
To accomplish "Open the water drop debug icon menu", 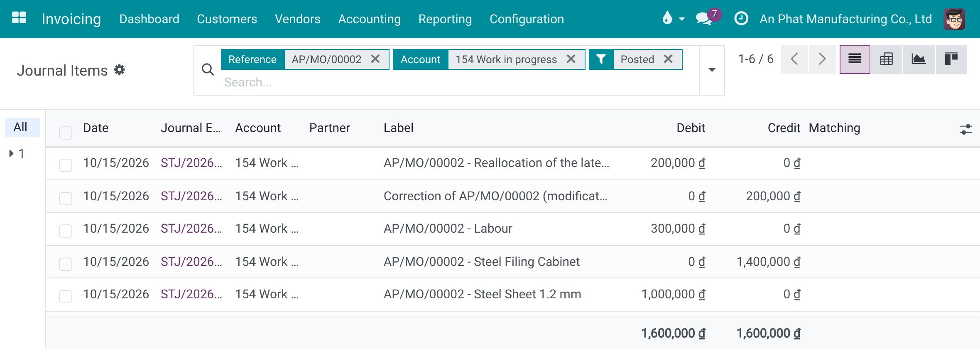I will [x=673, y=19].
